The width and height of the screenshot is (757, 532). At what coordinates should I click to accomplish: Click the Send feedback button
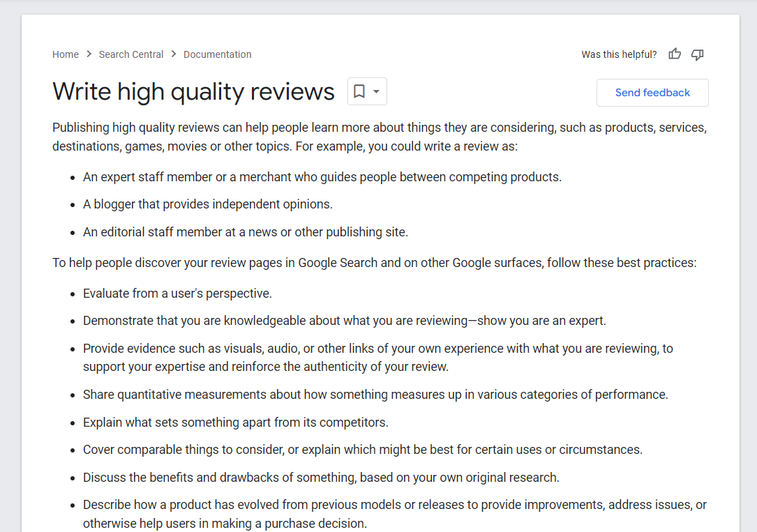tap(652, 92)
